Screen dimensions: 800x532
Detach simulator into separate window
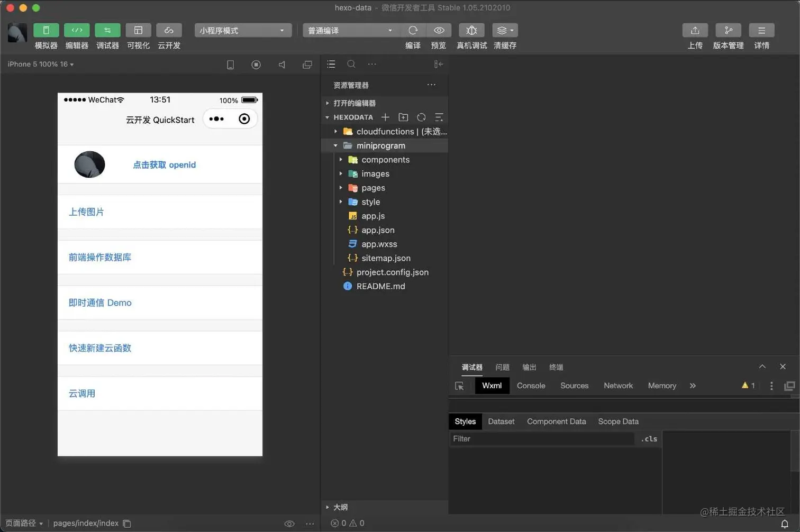click(x=307, y=65)
